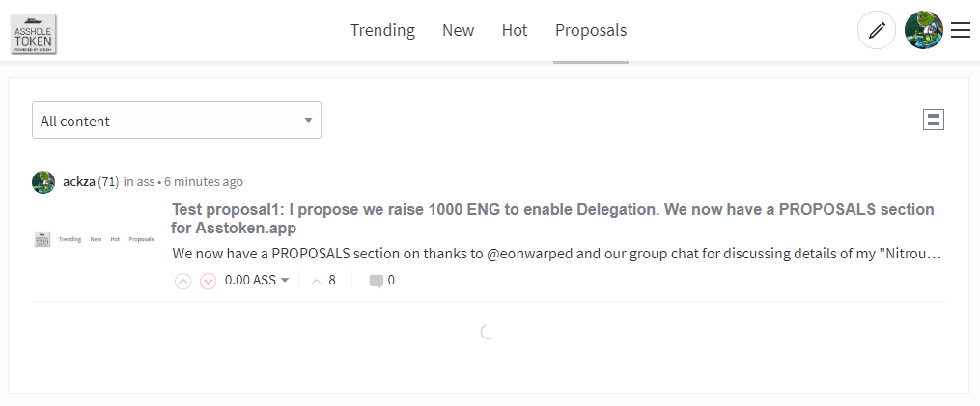Click the profile avatar in header

(924, 30)
